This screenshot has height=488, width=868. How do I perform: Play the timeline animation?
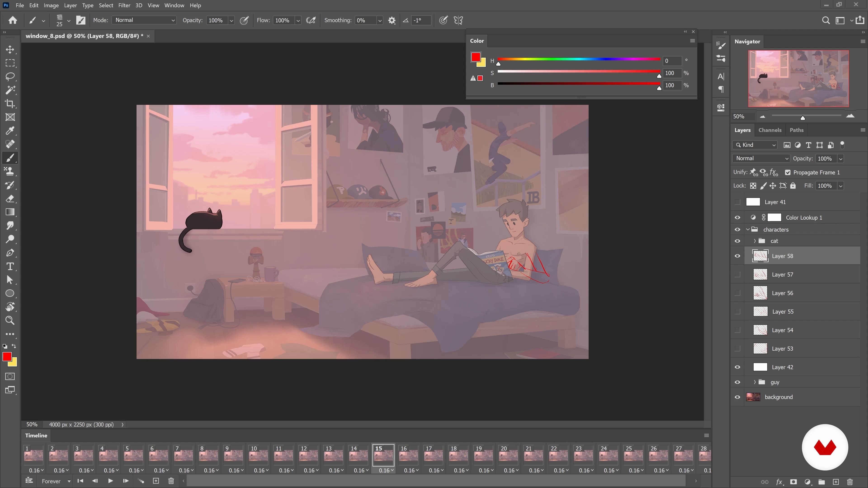point(110,481)
